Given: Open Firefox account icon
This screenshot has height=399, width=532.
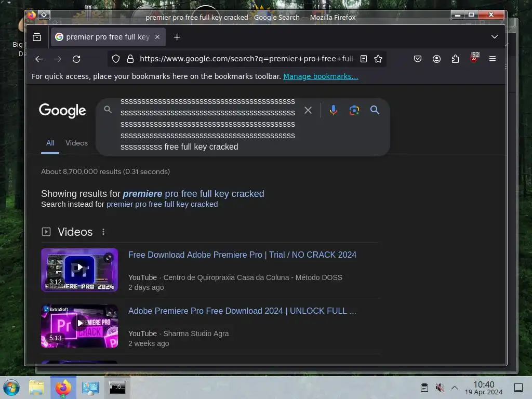Looking at the screenshot, I should pyautogui.click(x=436, y=59).
